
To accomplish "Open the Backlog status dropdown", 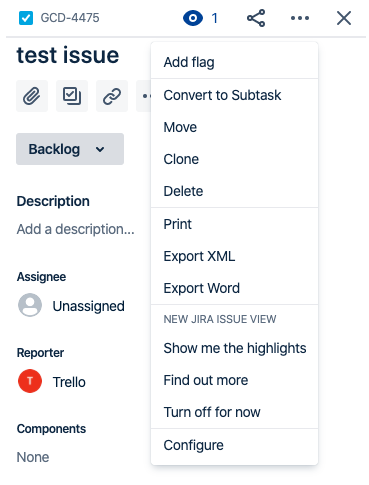I will pos(70,149).
